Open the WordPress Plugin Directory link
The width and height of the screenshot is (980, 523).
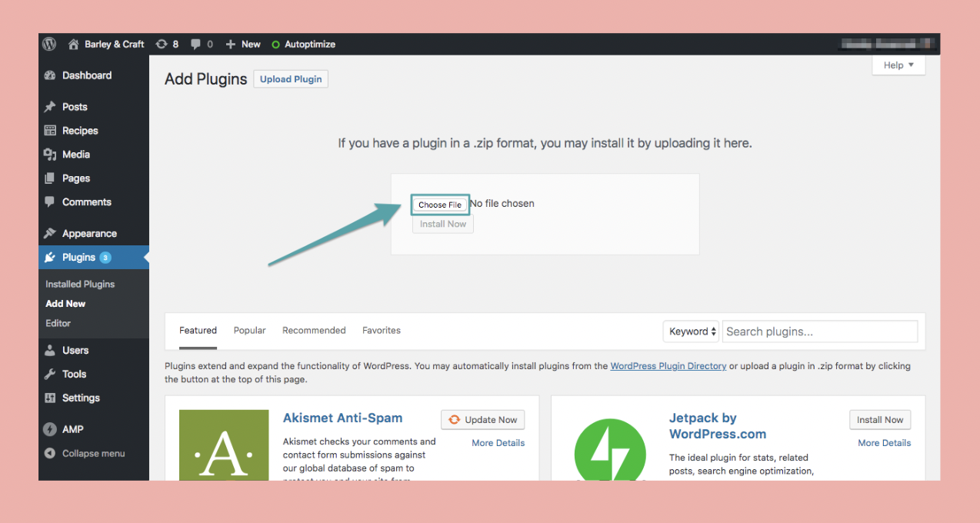668,366
